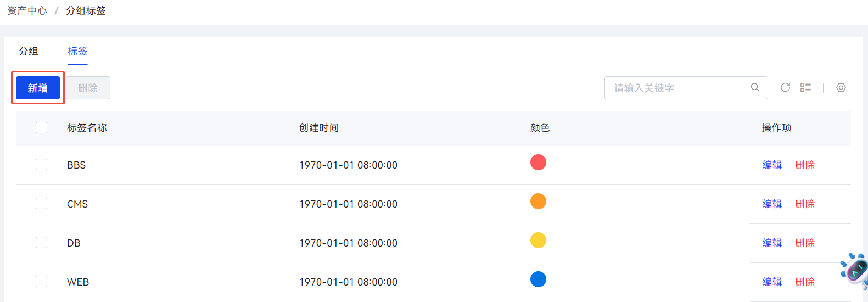Click the search magnifier icon

point(755,88)
